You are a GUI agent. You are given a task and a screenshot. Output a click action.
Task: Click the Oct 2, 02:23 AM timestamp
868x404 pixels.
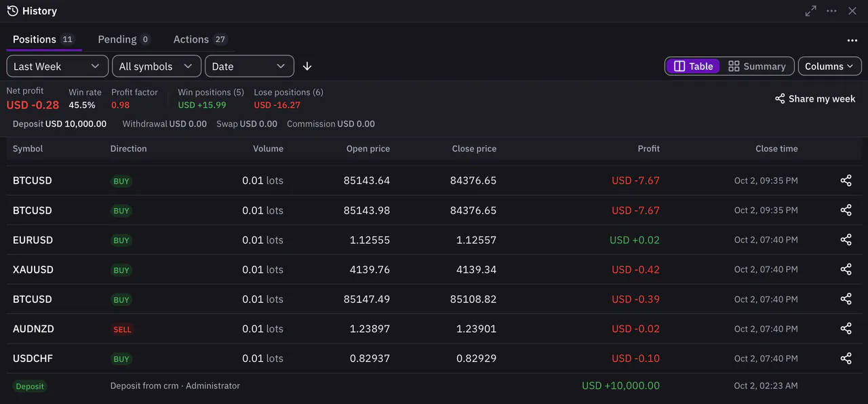pyautogui.click(x=766, y=386)
